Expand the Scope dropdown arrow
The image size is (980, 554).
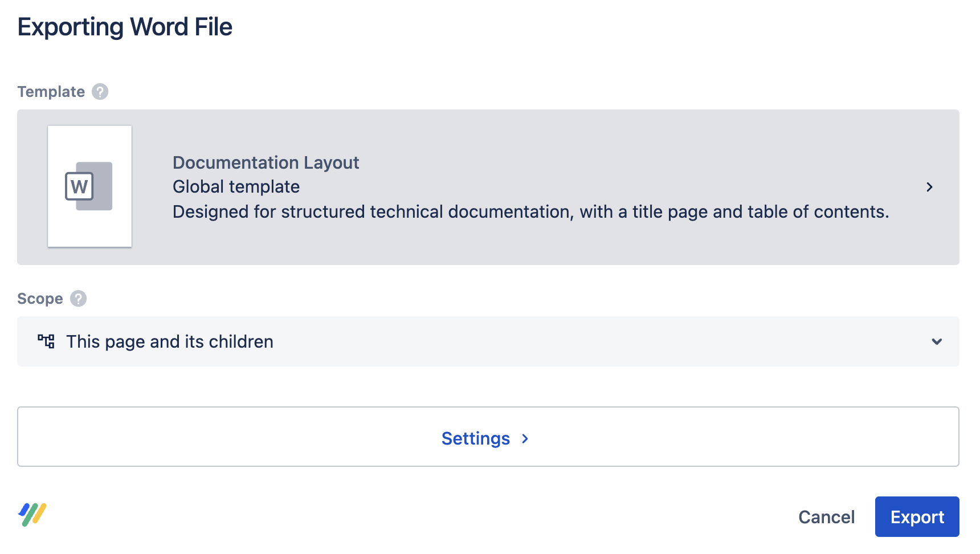coord(937,341)
